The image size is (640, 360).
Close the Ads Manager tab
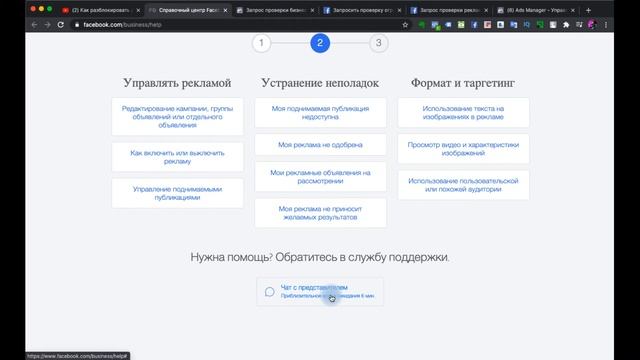[573, 10]
